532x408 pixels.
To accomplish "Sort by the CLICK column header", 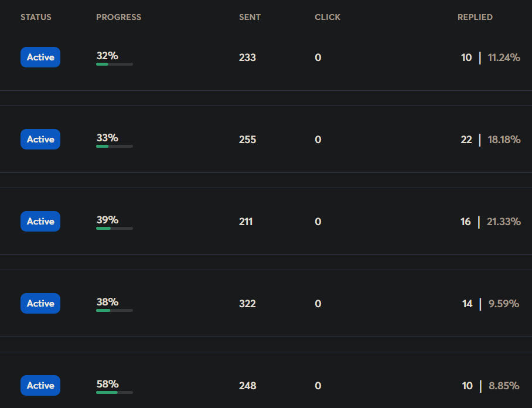I will pyautogui.click(x=328, y=17).
